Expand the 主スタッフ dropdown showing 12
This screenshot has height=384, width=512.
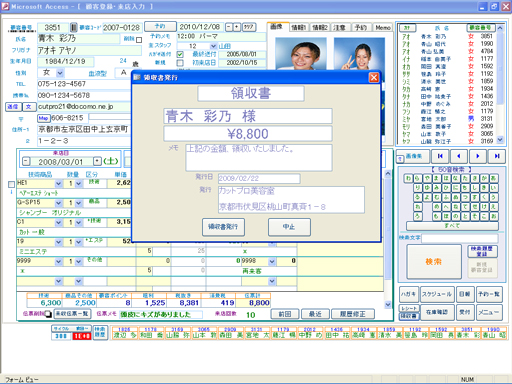pos(213,46)
